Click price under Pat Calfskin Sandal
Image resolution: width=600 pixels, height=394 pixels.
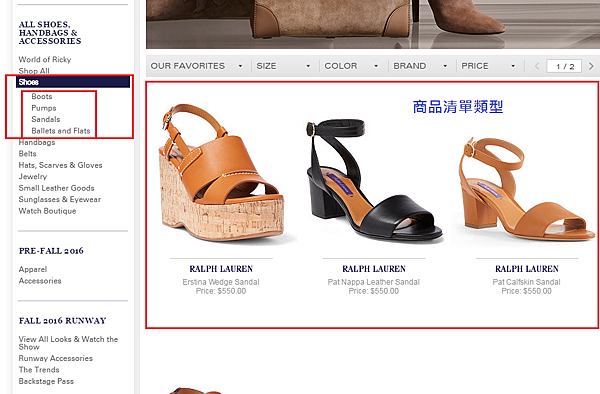tap(527, 291)
